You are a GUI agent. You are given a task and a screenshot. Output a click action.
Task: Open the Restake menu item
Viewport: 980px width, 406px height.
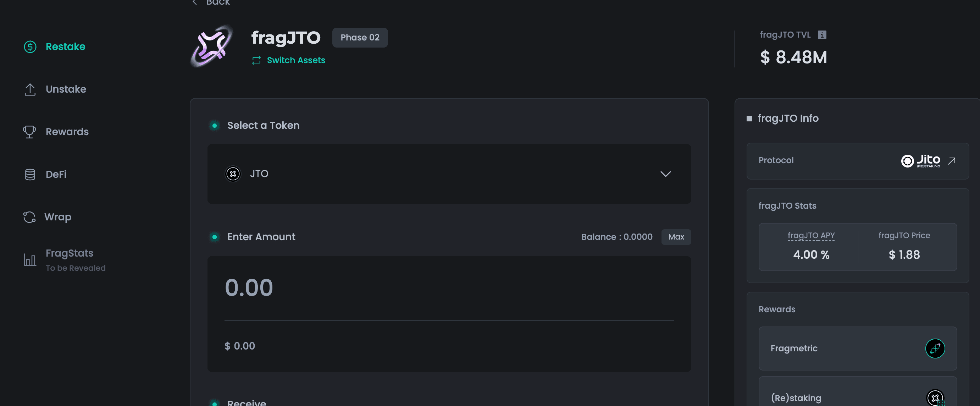[54, 47]
